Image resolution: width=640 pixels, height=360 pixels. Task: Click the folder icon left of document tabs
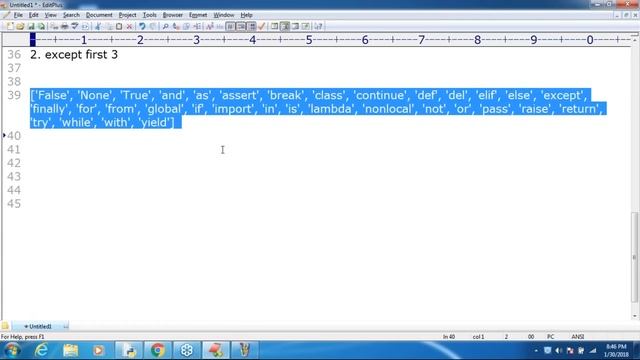[x=5, y=326]
